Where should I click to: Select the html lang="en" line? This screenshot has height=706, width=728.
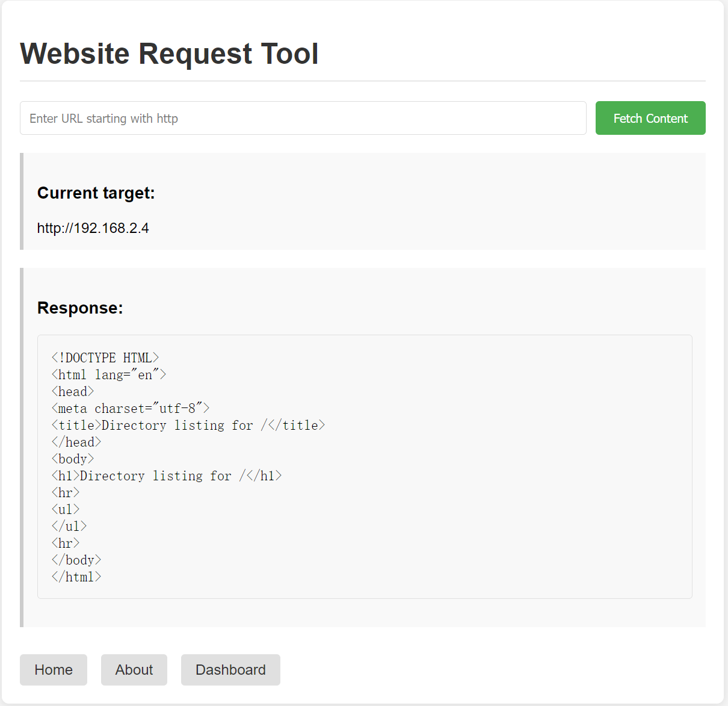tap(109, 375)
